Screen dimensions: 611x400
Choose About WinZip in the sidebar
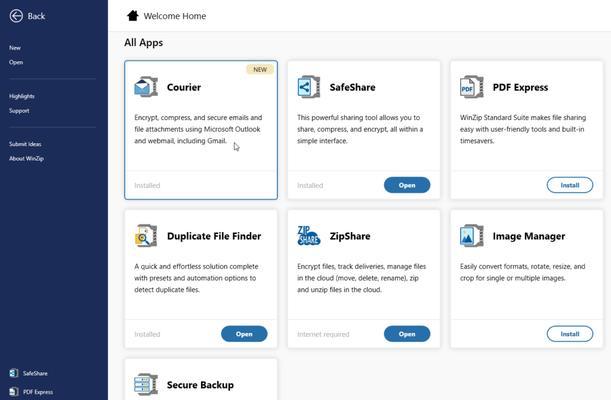26,159
